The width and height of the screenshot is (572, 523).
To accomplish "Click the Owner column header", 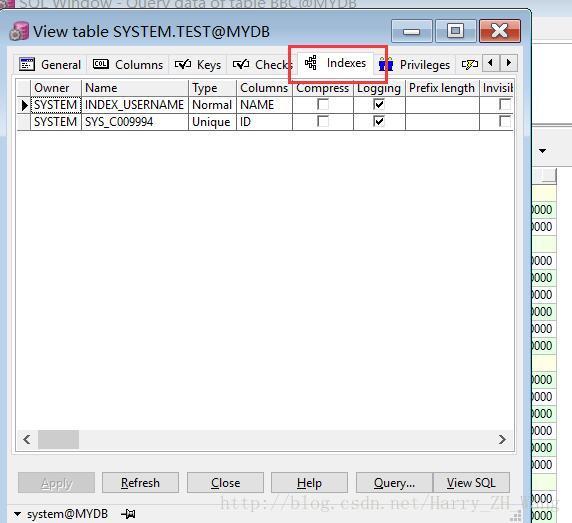I will pos(56,88).
